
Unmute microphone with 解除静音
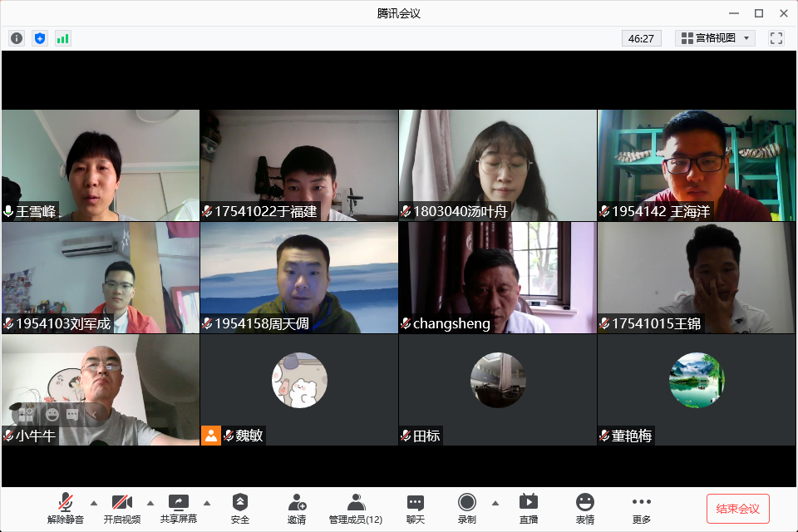coord(66,508)
